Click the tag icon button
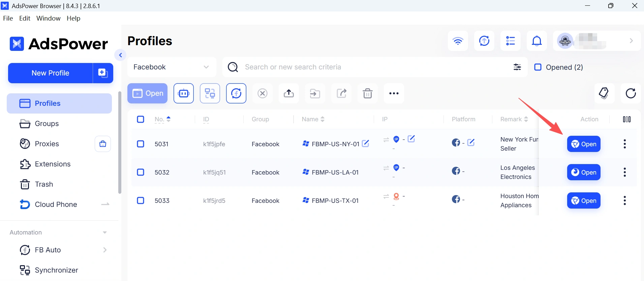 point(604,93)
